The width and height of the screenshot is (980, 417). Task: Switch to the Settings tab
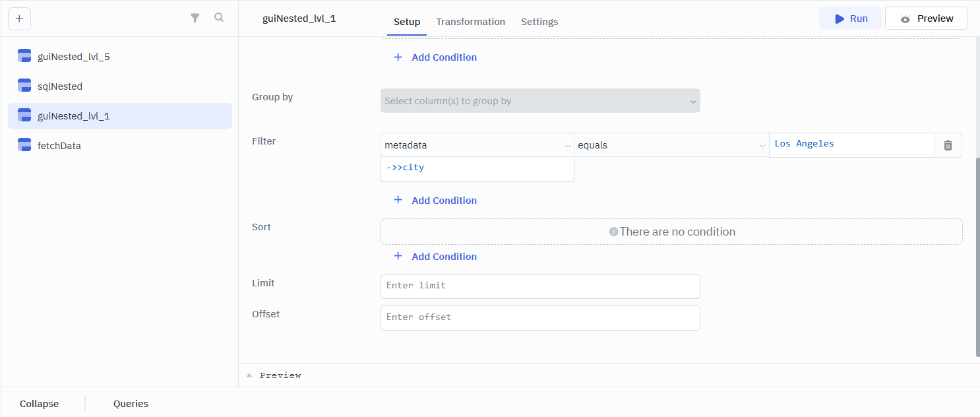click(539, 22)
